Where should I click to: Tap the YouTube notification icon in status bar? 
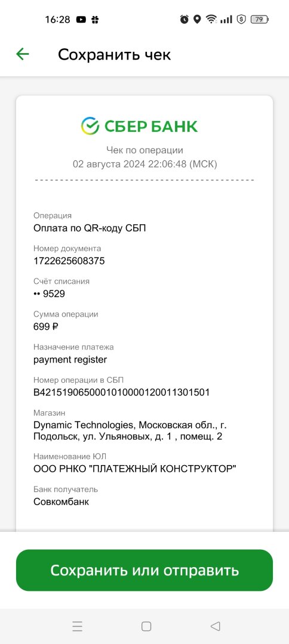[x=81, y=19]
